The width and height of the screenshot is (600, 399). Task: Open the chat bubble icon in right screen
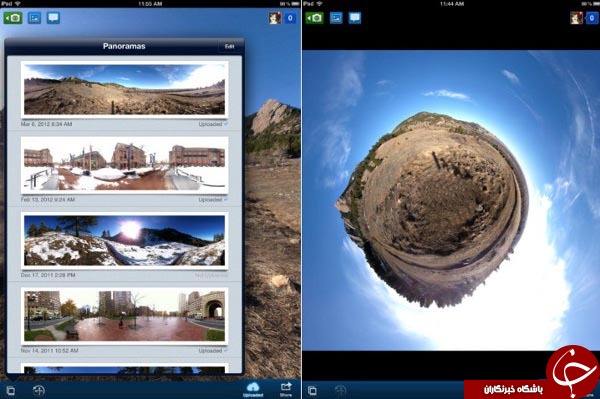(355, 18)
